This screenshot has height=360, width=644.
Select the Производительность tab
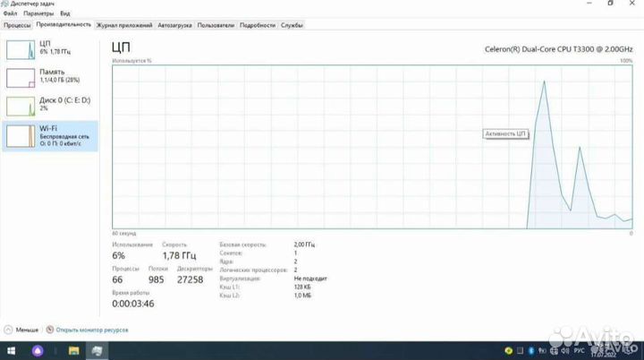pyautogui.click(x=64, y=25)
